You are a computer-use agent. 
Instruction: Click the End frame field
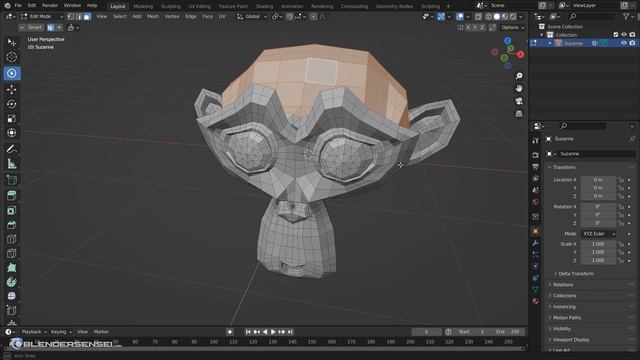[507, 332]
